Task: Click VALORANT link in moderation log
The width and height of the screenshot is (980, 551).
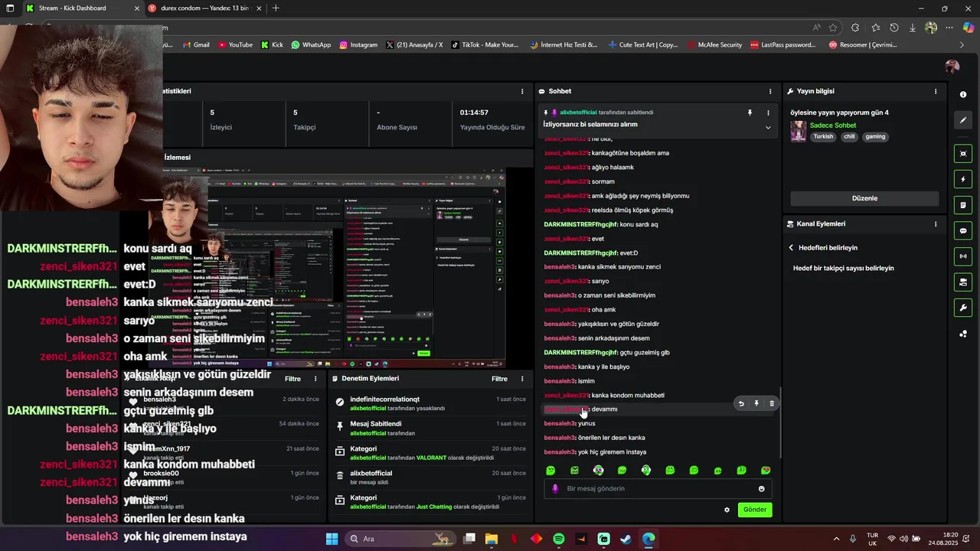Action: tap(432, 458)
